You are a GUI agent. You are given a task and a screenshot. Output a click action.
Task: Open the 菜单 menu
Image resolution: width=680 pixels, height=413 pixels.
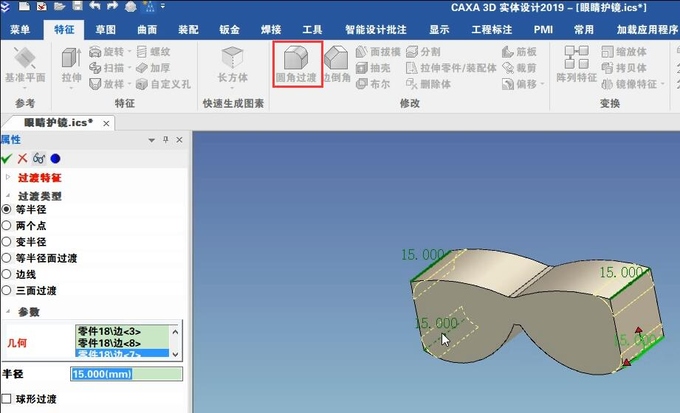point(20,30)
